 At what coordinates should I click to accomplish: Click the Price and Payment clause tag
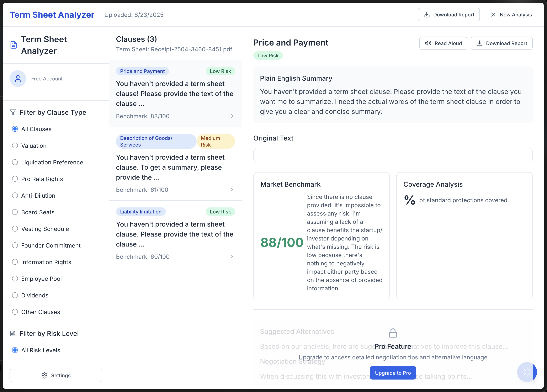pyautogui.click(x=142, y=71)
